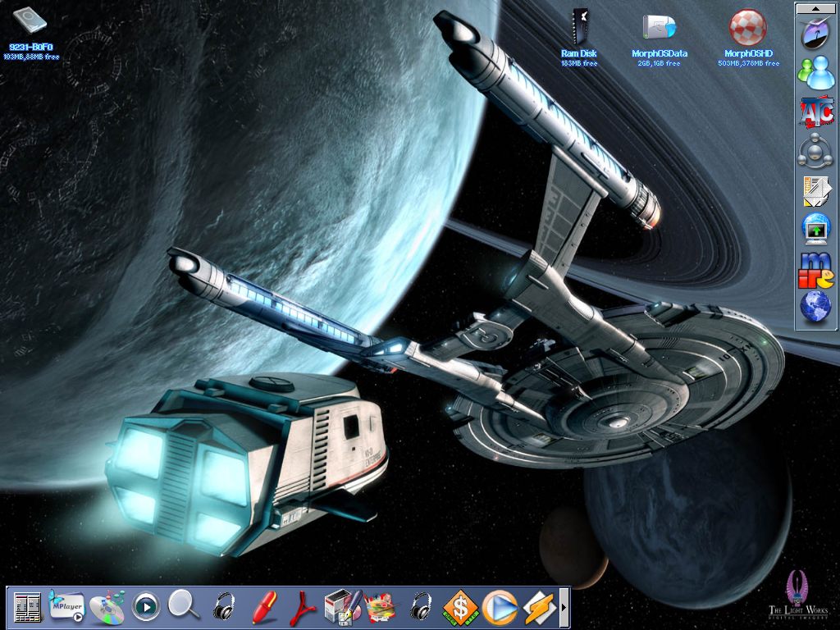Open the mail envelope icon
The width and height of the screenshot is (840, 630).
point(816,190)
